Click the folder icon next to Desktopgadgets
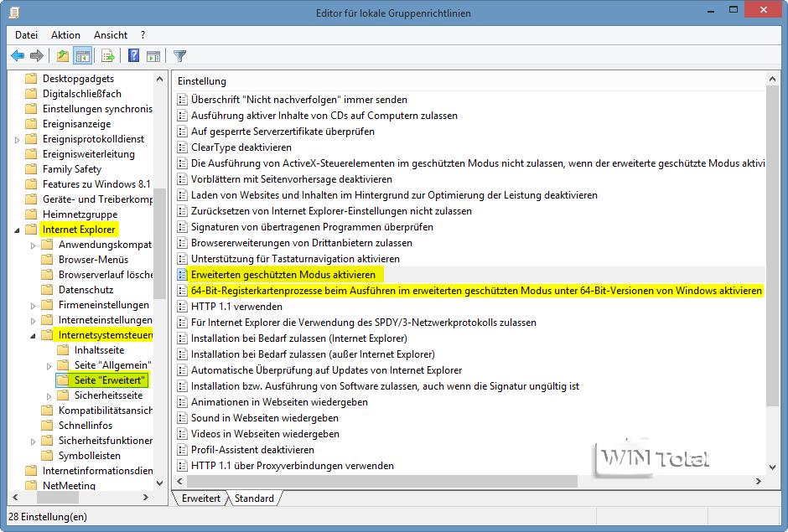The width and height of the screenshot is (788, 532). [x=31, y=79]
